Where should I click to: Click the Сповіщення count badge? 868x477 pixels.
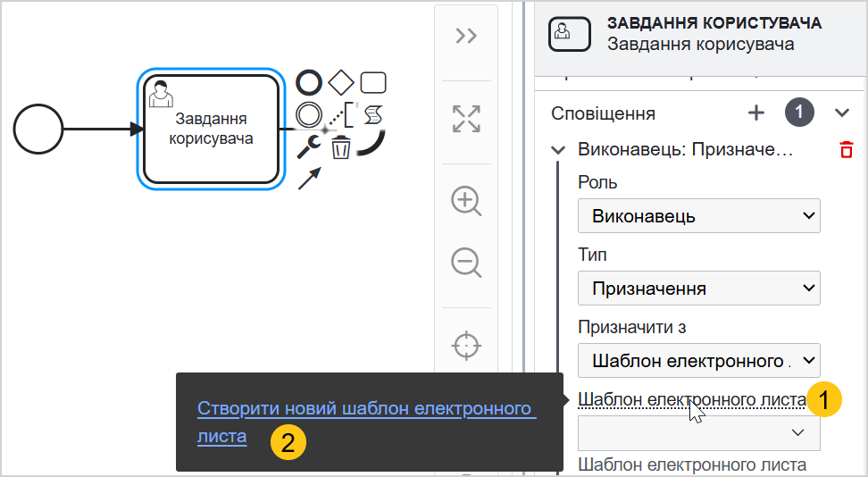(x=799, y=113)
